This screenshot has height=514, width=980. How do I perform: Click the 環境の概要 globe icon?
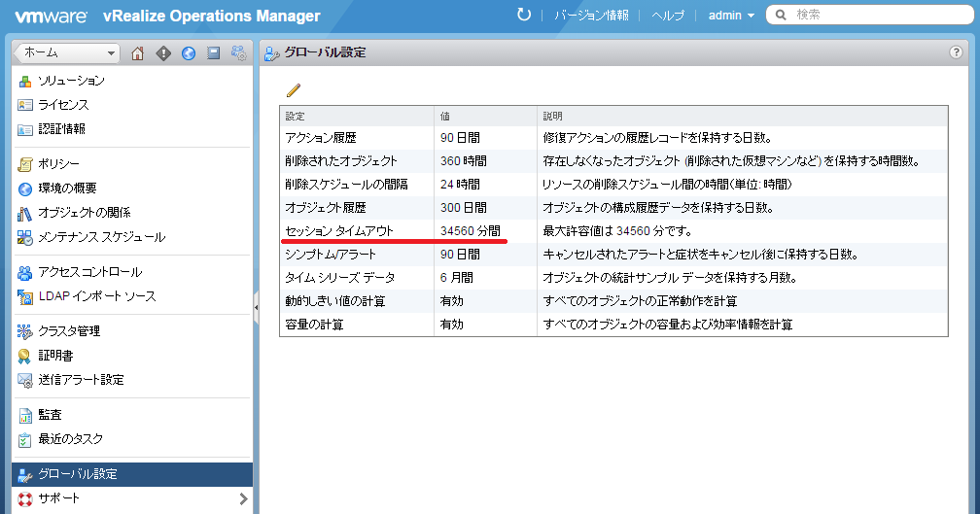[x=25, y=188]
